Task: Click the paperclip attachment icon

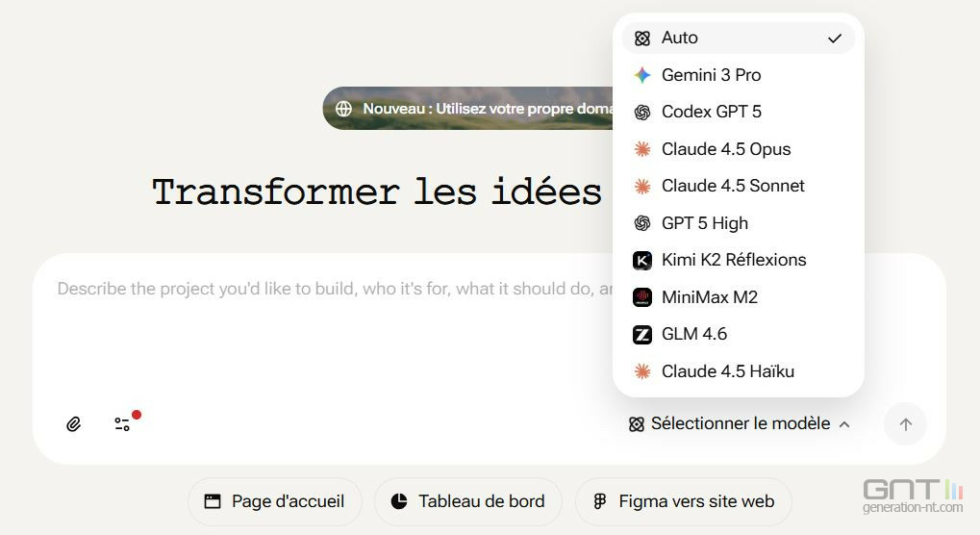Action: [x=73, y=423]
